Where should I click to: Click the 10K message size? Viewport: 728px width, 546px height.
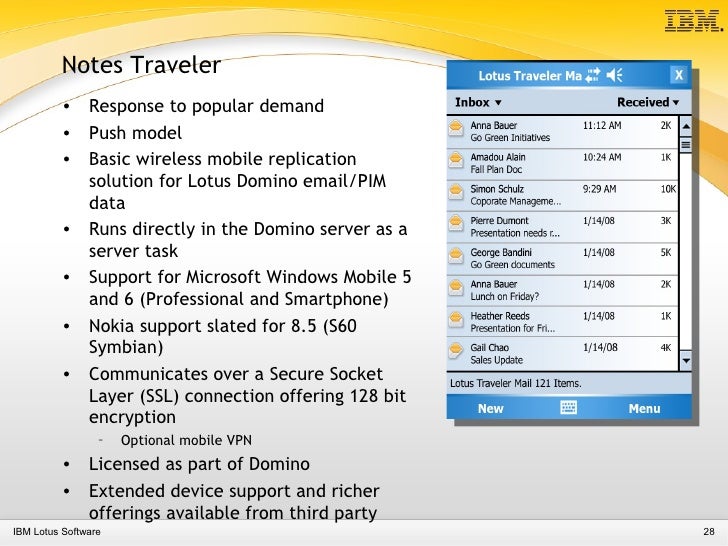(x=668, y=189)
